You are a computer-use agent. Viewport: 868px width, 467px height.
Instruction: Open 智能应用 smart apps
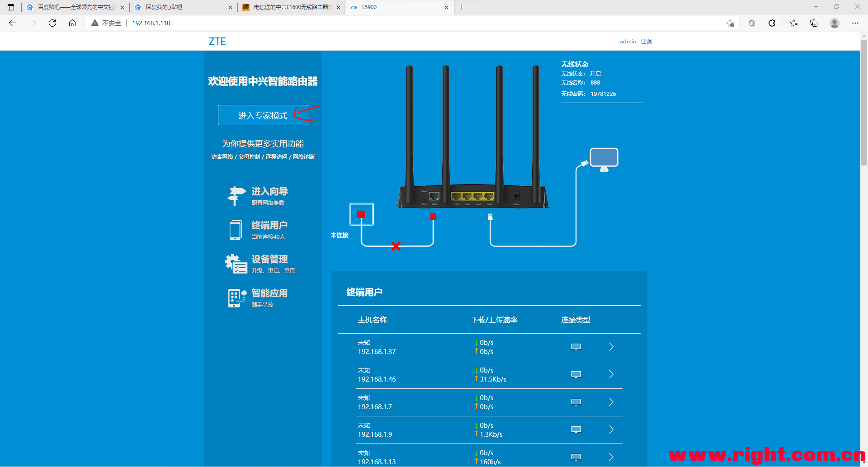click(269, 293)
